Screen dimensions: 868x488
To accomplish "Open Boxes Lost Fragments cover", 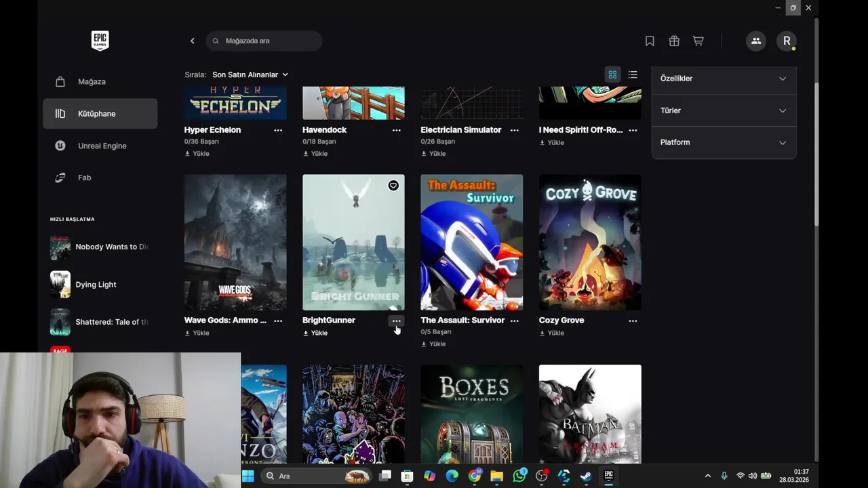I will pyautogui.click(x=471, y=414).
